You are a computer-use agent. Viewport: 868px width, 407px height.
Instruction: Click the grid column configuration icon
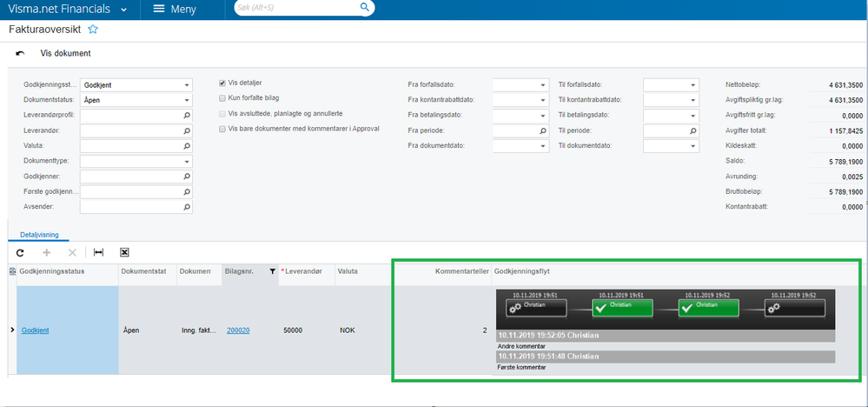tap(13, 271)
